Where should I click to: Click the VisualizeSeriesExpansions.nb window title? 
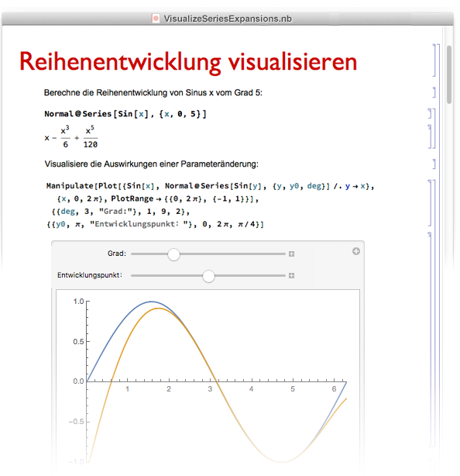[x=228, y=19]
